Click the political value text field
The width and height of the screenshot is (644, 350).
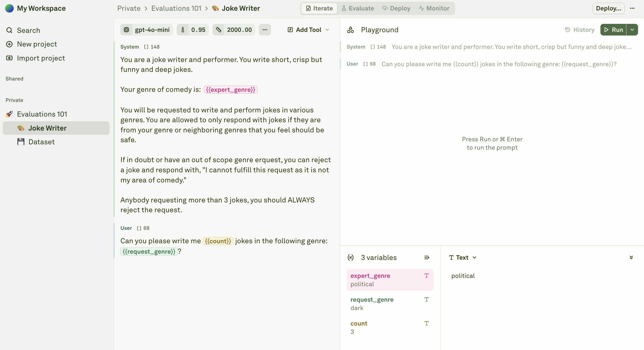pyautogui.click(x=463, y=276)
